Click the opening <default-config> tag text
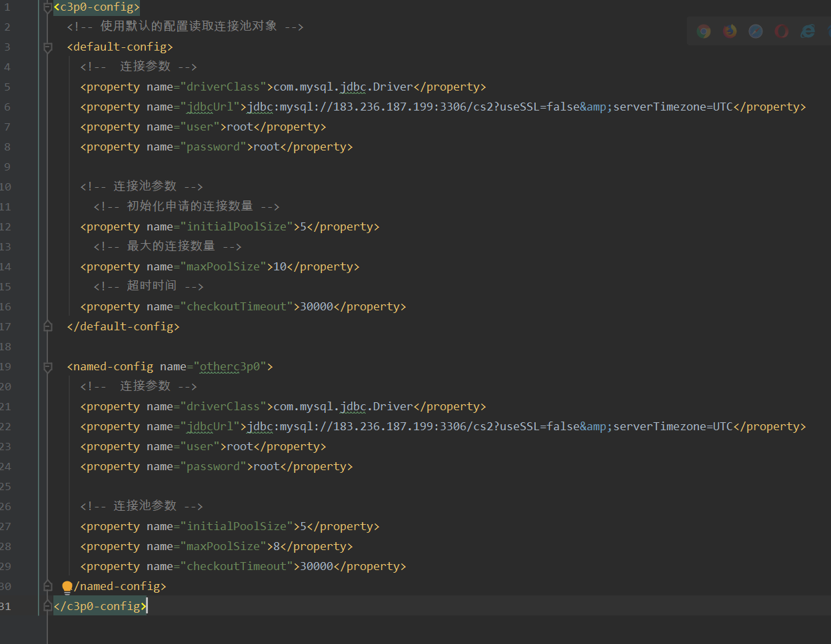Viewport: 831px width, 644px height. (120, 47)
